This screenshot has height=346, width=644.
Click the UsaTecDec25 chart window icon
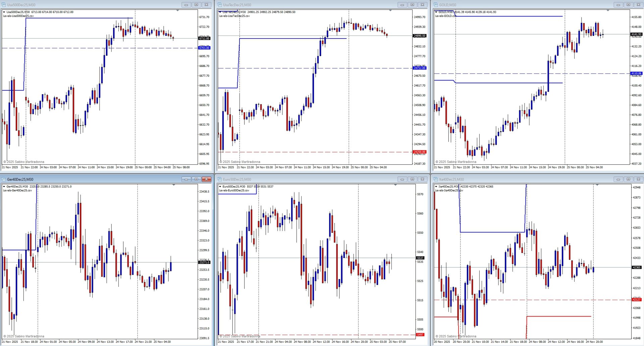(220, 5)
